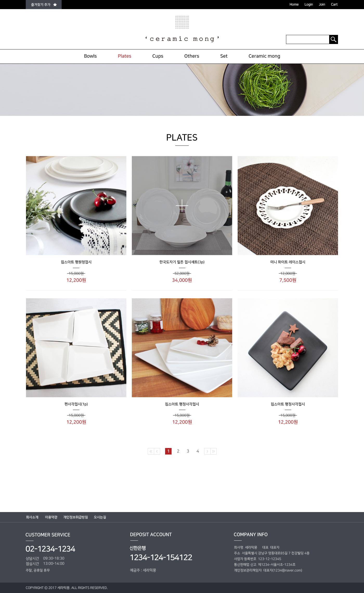Select the Cups menu item
The image size is (364, 593).
(x=158, y=56)
